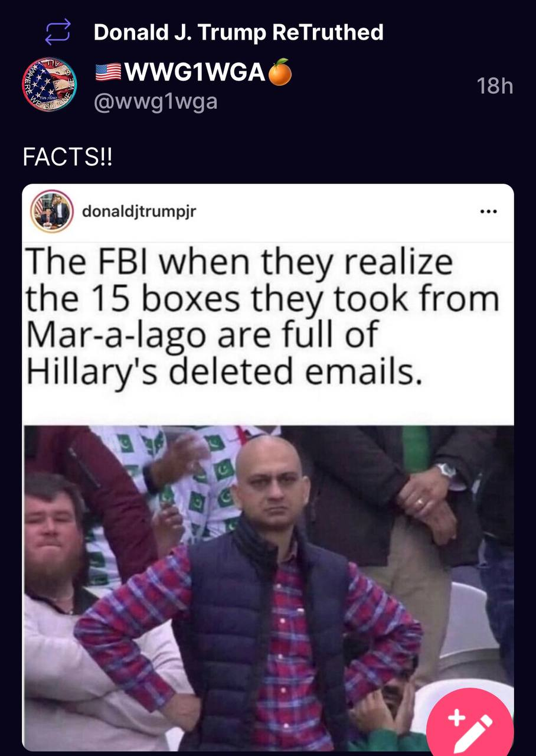
Task: Tap the white header of embedded post
Action: pos(268,212)
